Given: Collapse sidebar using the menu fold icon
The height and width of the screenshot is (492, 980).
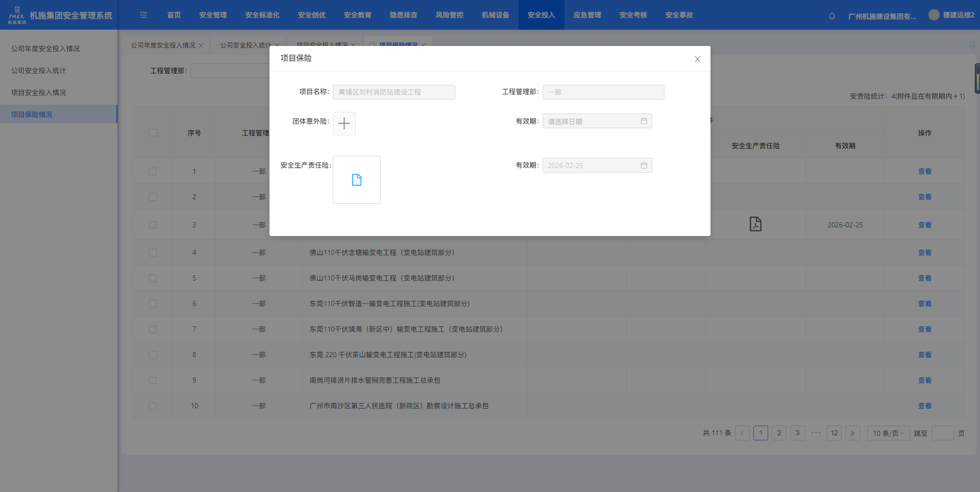Looking at the screenshot, I should click(143, 15).
